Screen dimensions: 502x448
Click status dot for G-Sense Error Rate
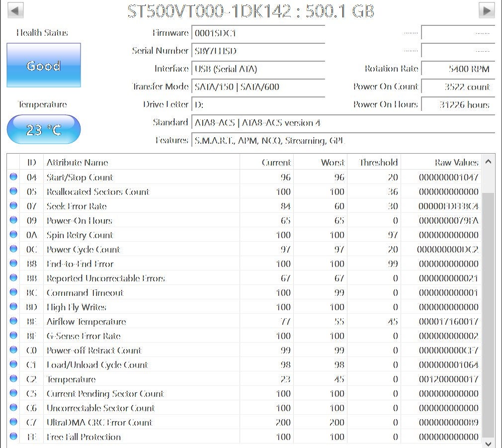point(13,335)
